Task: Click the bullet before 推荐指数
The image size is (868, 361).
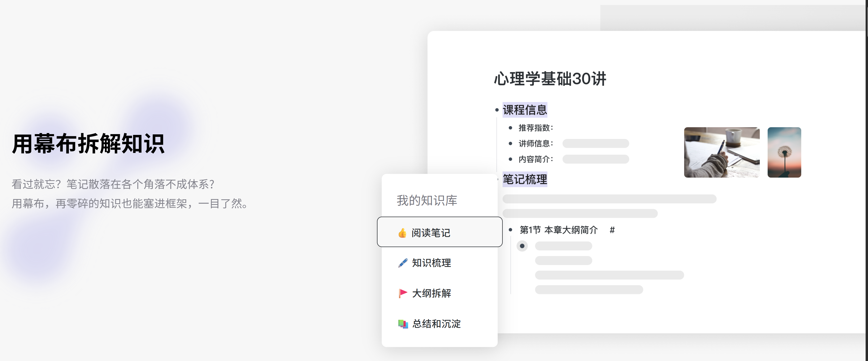Action: (x=510, y=128)
